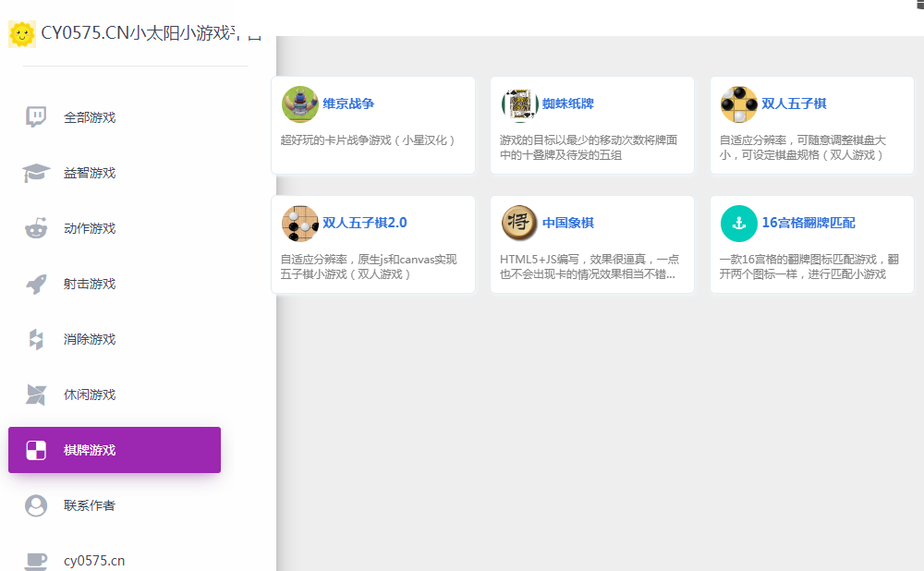The height and width of the screenshot is (571, 924).
Task: Click the teal anchor icon for 16宫格翻牌匹配
Action: pos(739,224)
